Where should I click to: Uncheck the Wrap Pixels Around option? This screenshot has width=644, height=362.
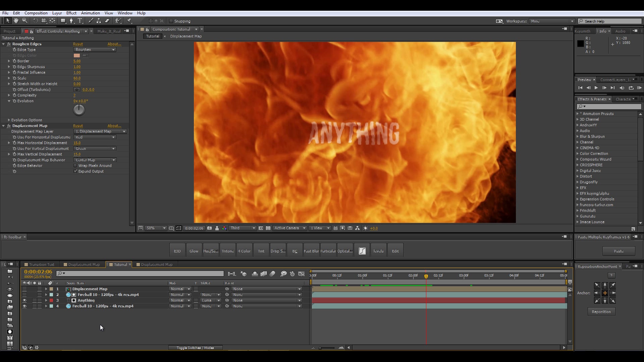coord(75,166)
